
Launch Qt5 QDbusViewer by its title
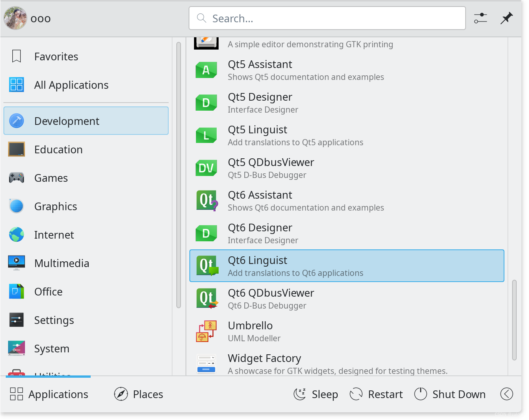tap(271, 162)
